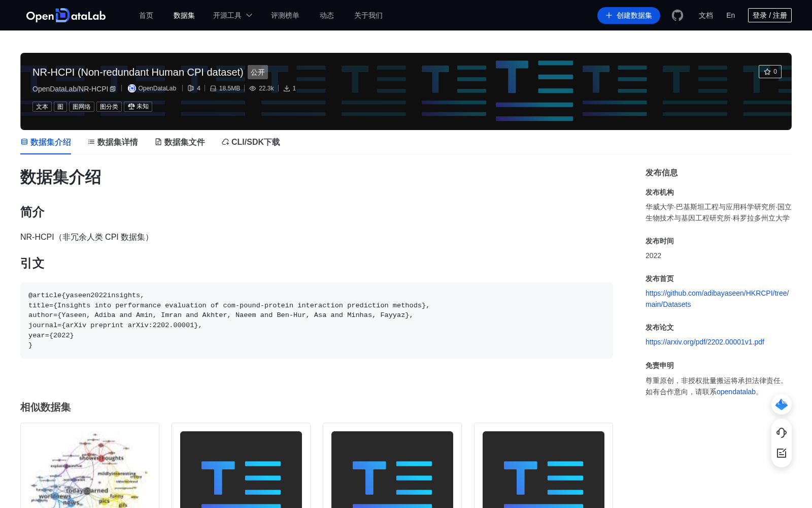Click the 登录 / 注册 button
The width and height of the screenshot is (812, 508).
(770, 15)
